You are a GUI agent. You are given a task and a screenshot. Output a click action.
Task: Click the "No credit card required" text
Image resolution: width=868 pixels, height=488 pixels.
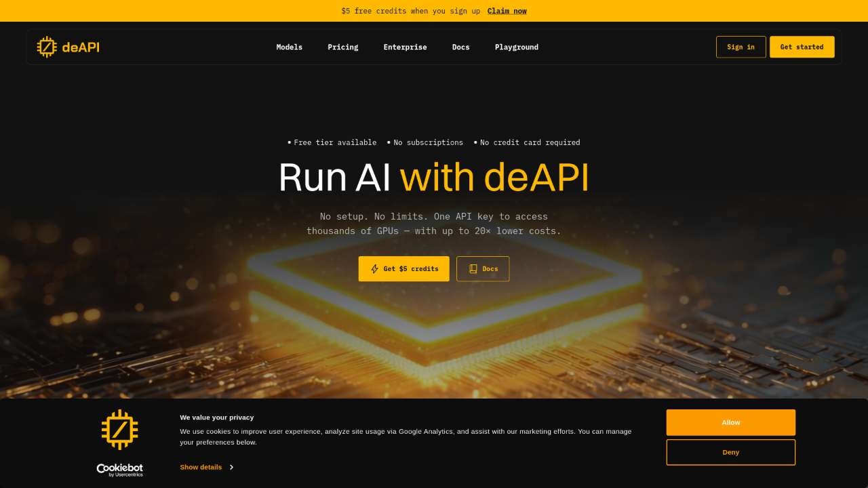point(530,142)
